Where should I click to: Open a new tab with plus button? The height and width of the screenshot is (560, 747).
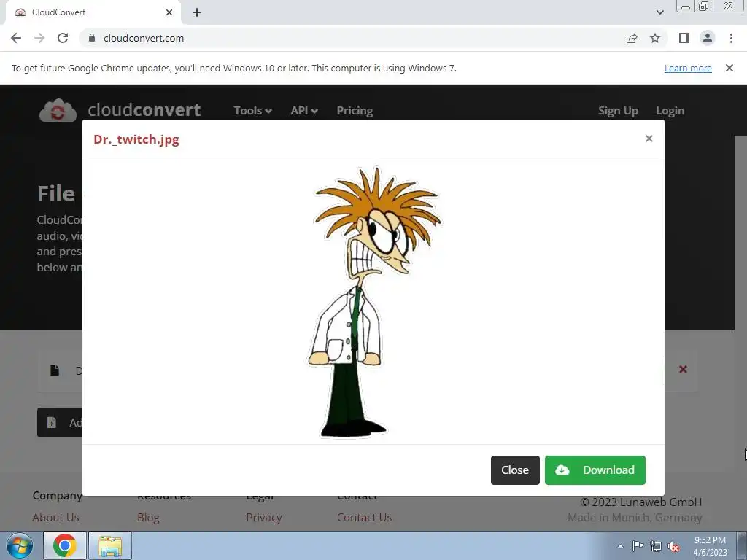coord(197,12)
